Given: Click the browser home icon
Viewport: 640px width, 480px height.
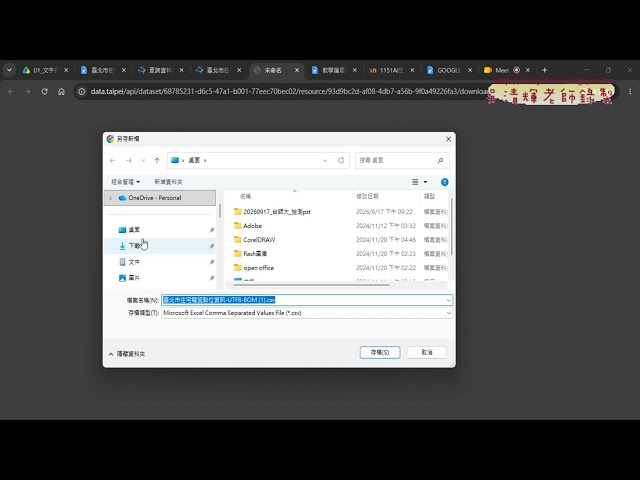Looking at the screenshot, I should coord(61,91).
